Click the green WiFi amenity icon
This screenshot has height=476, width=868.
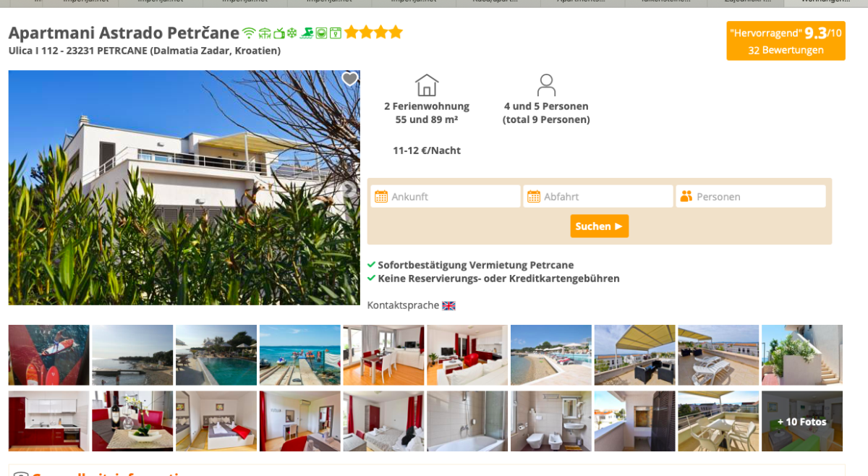tap(249, 33)
